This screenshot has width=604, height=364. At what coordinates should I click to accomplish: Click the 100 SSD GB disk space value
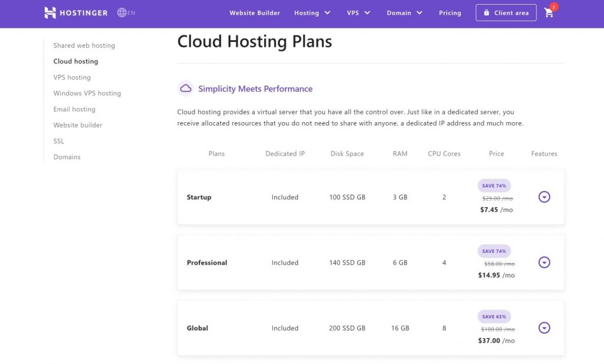[347, 197]
